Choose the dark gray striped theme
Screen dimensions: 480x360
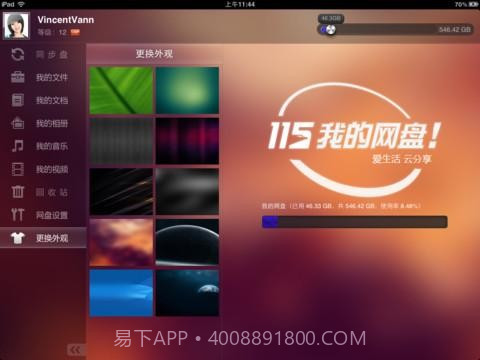121,141
